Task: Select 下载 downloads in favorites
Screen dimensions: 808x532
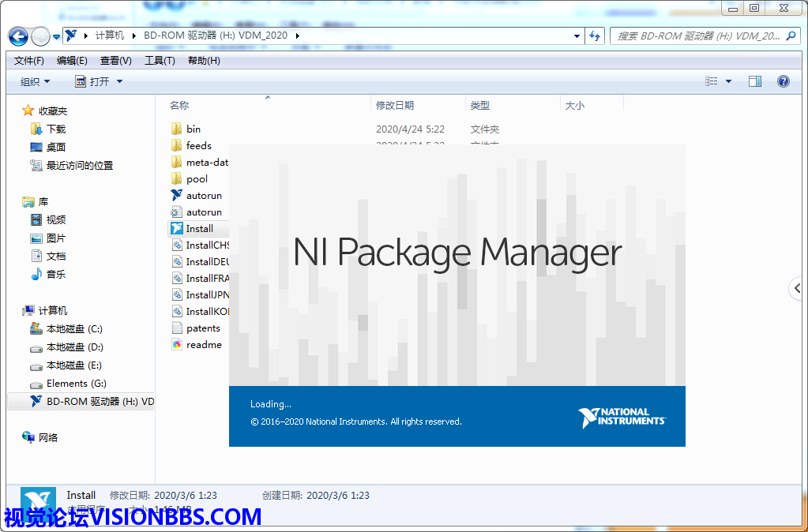Action: (x=56, y=129)
